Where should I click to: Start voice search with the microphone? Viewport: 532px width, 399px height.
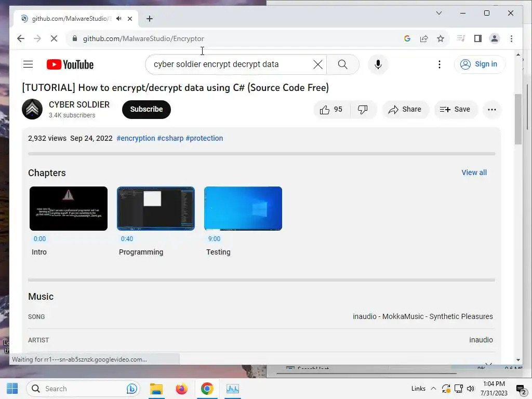coord(378,64)
